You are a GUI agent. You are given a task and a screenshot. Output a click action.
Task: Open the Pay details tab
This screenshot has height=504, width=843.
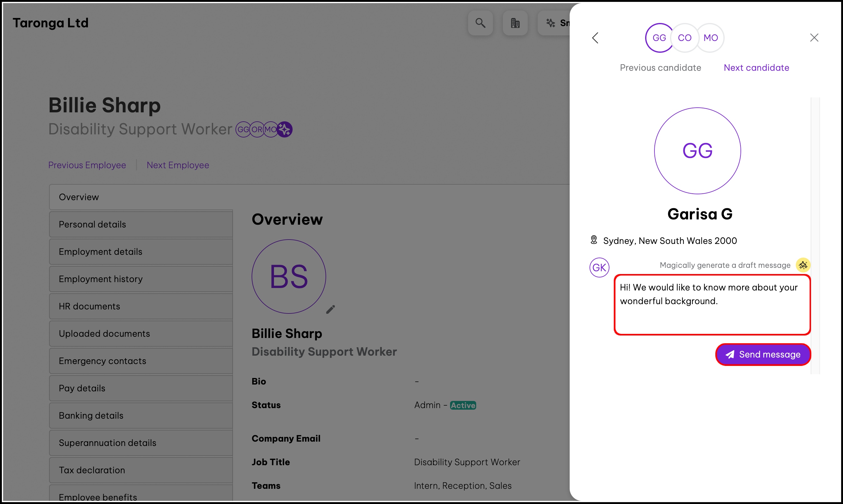[x=141, y=388]
